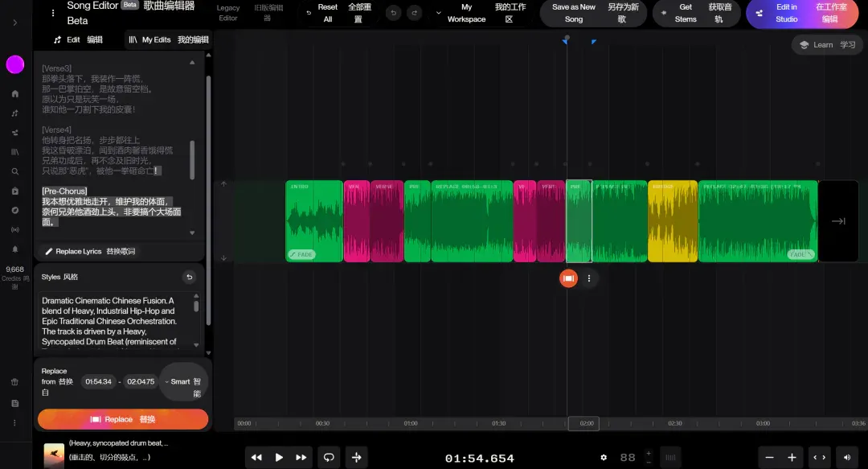
Task: Click the zoom-out minus button on the timeline
Action: point(769,458)
